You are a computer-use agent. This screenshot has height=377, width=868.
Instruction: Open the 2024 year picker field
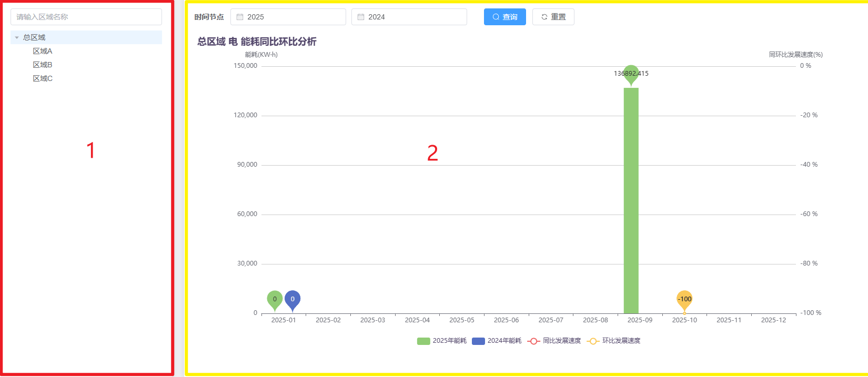(409, 17)
